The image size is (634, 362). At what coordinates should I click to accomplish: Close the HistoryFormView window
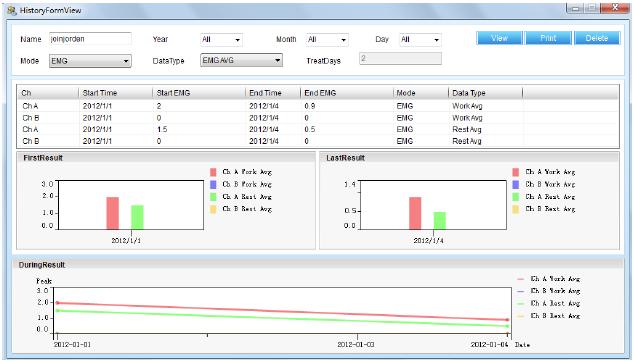(614, 8)
